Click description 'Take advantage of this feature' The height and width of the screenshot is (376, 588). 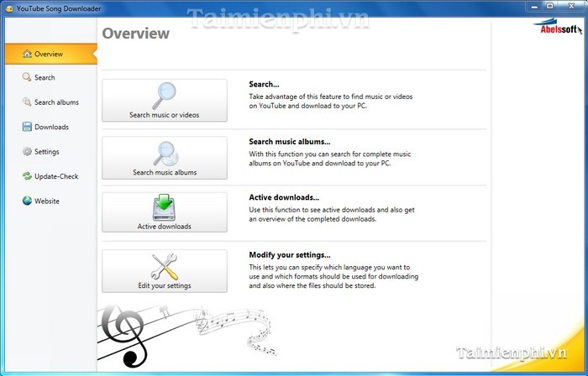tap(331, 101)
